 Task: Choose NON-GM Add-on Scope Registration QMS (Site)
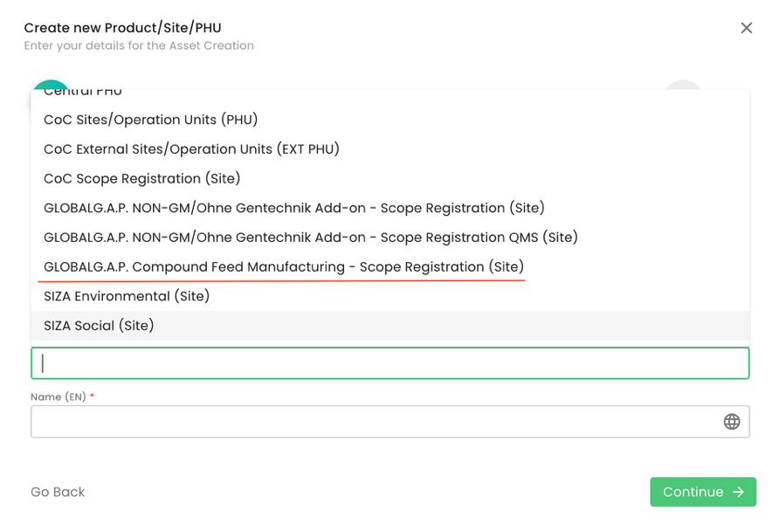point(310,238)
